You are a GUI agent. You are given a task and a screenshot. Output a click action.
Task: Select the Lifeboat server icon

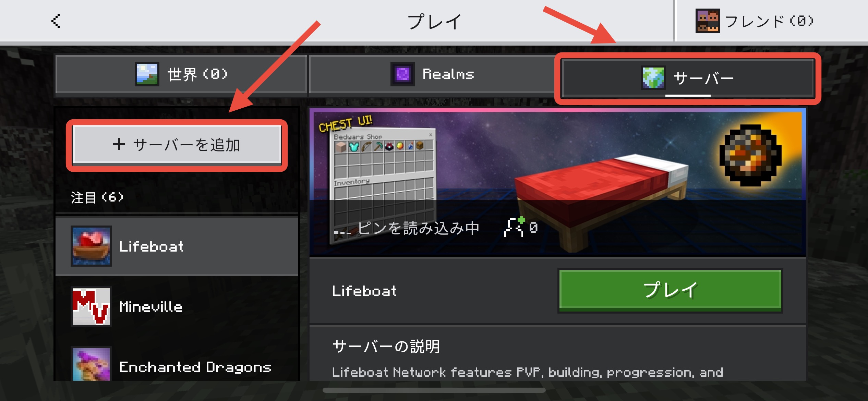coord(91,246)
